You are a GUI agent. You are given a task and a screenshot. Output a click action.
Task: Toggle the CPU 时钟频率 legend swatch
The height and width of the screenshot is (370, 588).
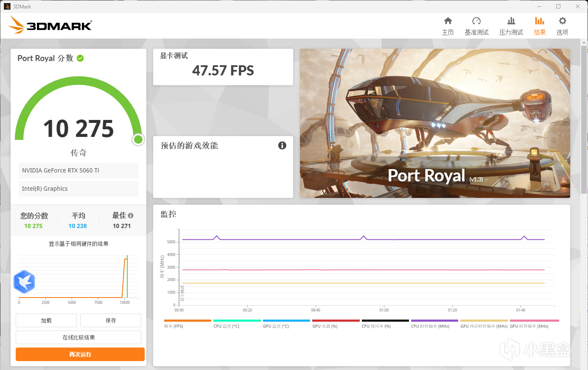click(x=435, y=320)
